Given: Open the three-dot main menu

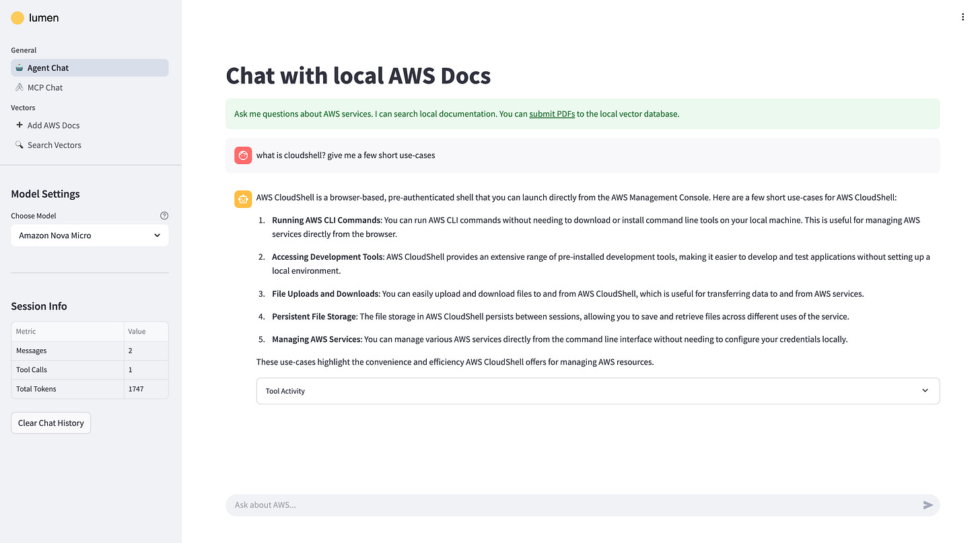Looking at the screenshot, I should coord(963,17).
